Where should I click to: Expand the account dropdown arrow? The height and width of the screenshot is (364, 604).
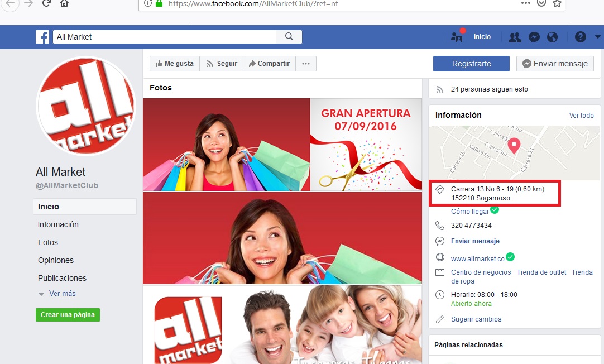tap(597, 37)
